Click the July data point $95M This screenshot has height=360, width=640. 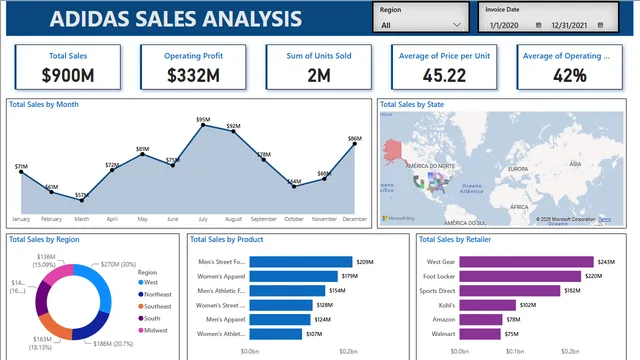pyautogui.click(x=203, y=125)
